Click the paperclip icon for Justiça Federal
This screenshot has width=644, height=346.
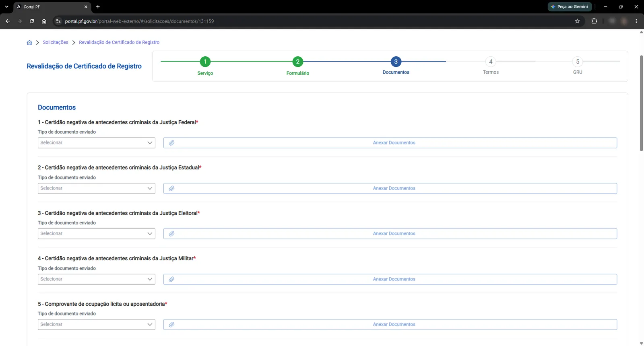[x=171, y=143]
